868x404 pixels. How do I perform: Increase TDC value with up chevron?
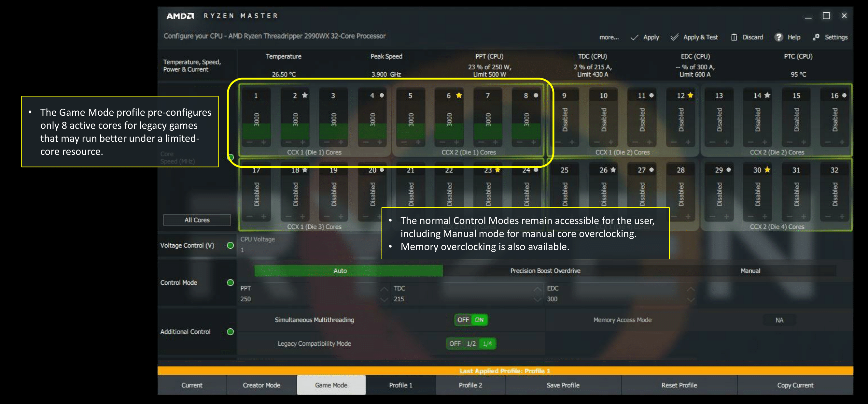coord(538,289)
